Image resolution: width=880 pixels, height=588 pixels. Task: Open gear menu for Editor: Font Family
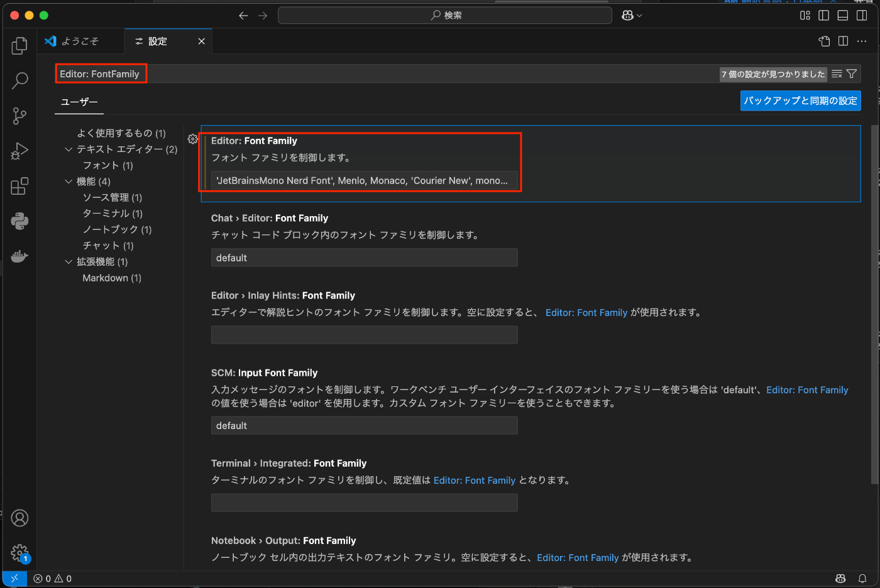193,139
